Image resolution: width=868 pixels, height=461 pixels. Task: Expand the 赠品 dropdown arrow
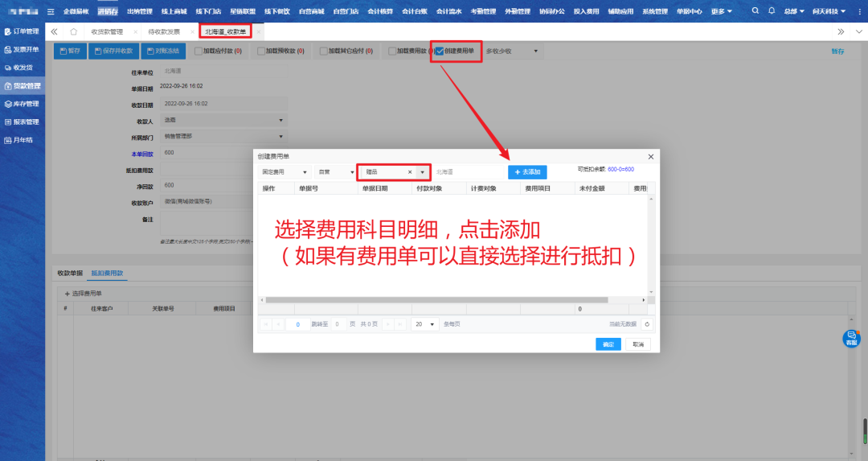423,172
